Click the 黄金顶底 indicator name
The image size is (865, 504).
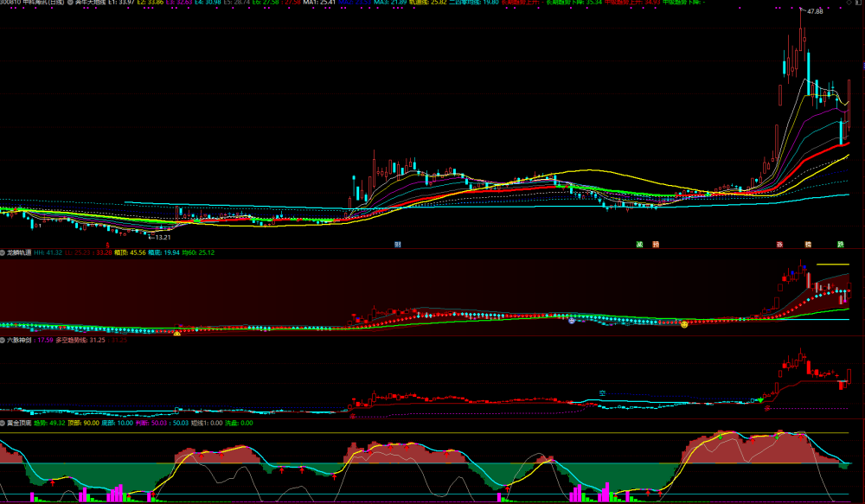coord(19,423)
